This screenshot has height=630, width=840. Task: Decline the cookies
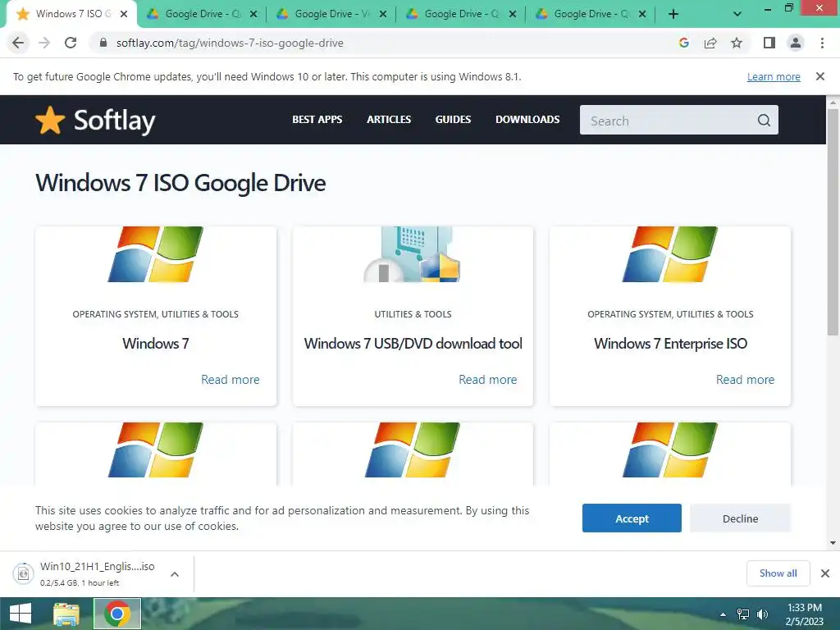pos(741,518)
